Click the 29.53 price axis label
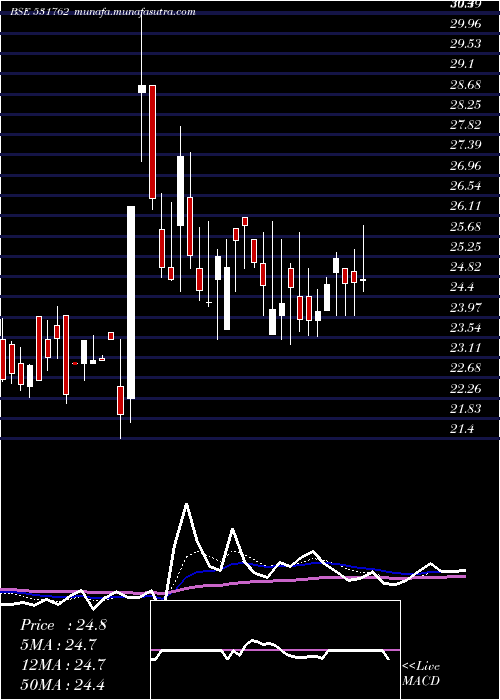The image size is (500, 700). pos(466,44)
